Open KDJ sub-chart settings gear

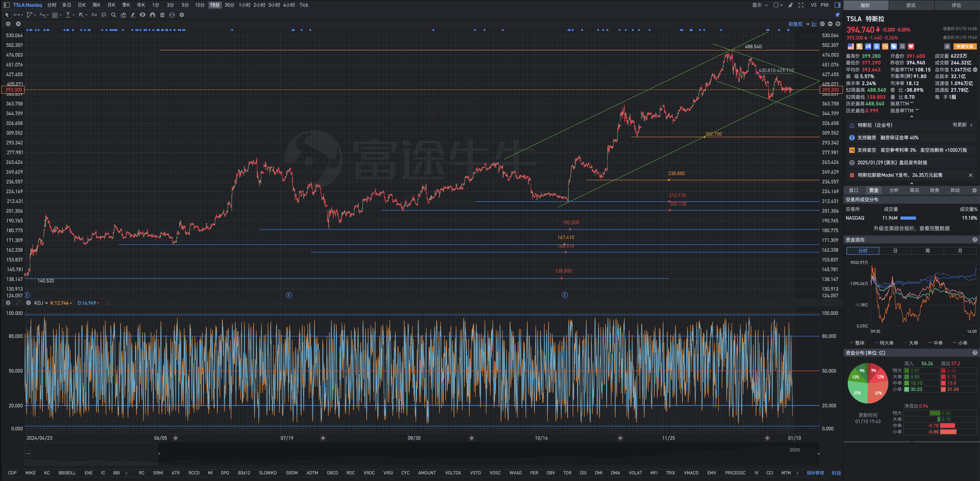point(8,303)
